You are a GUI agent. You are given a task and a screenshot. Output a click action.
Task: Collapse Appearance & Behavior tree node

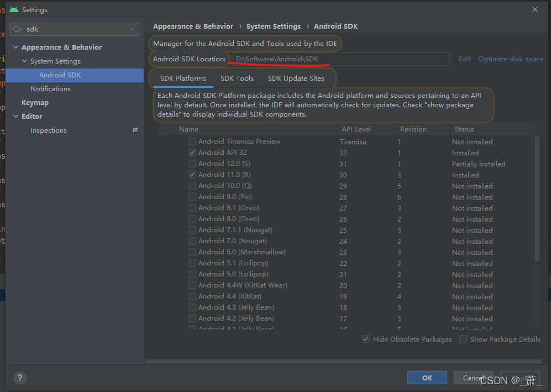pos(16,47)
